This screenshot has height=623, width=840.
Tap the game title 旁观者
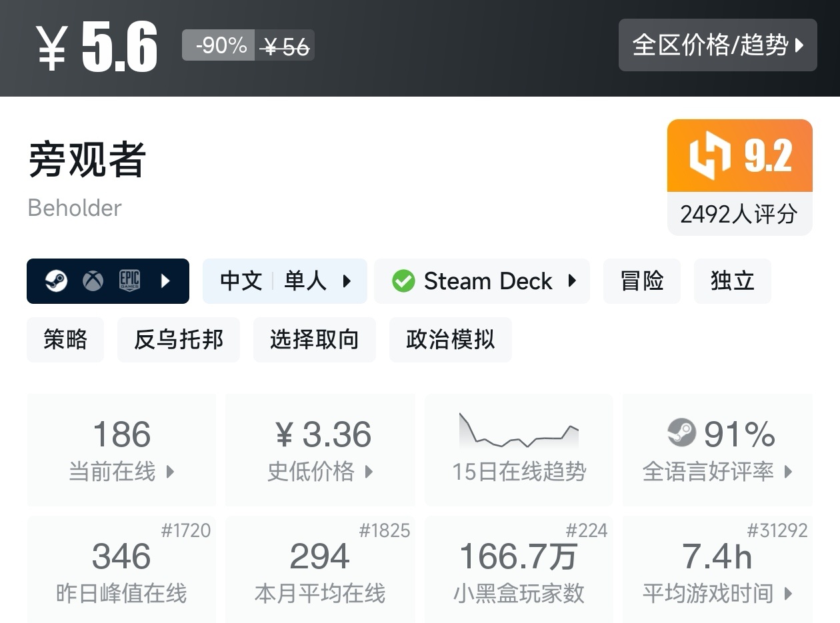pyautogui.click(x=87, y=160)
